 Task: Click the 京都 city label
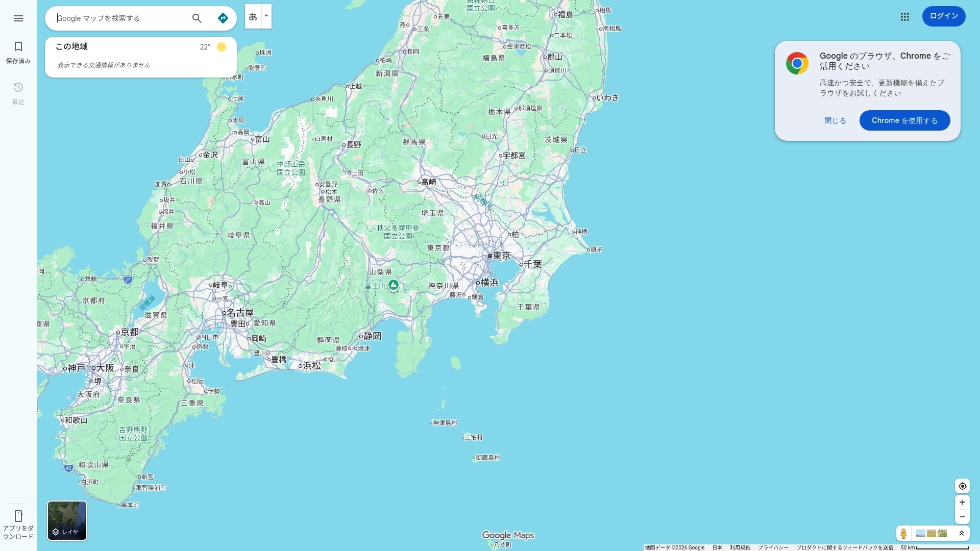coord(130,332)
